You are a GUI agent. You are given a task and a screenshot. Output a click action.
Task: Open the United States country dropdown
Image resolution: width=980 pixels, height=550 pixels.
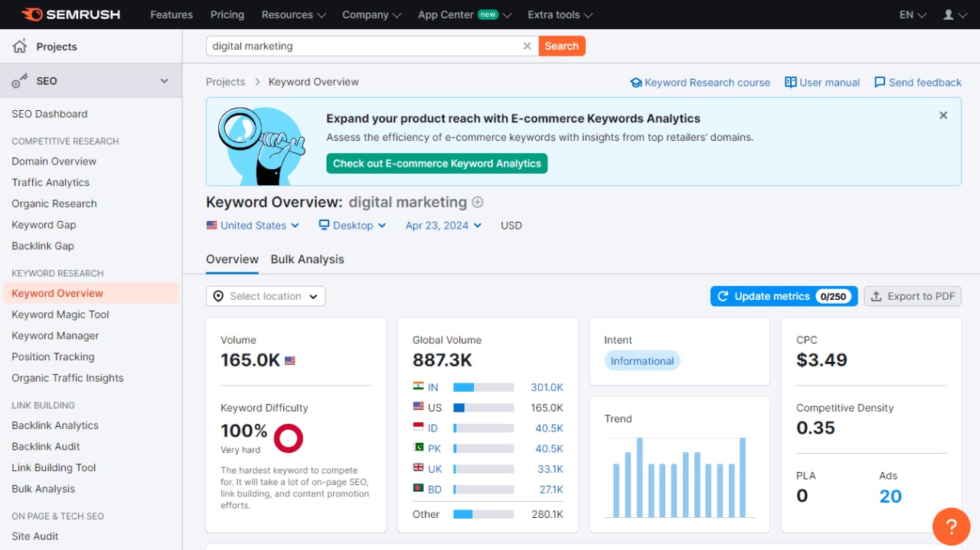pos(253,226)
